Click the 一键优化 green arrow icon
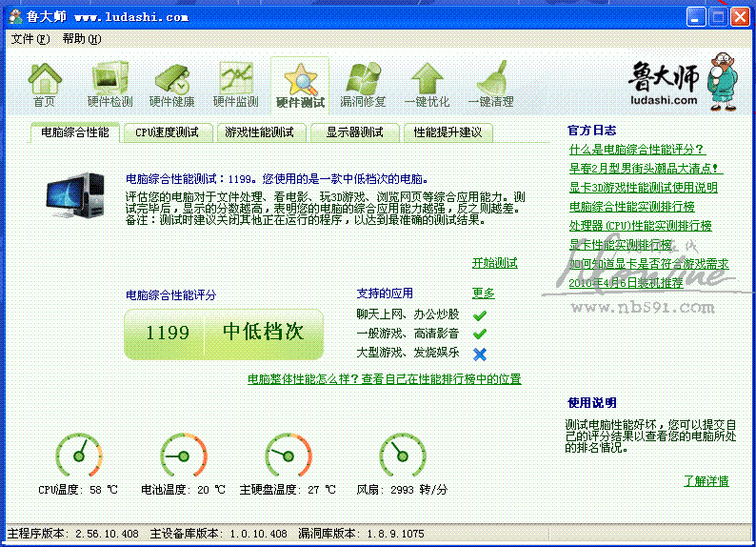 [427, 84]
